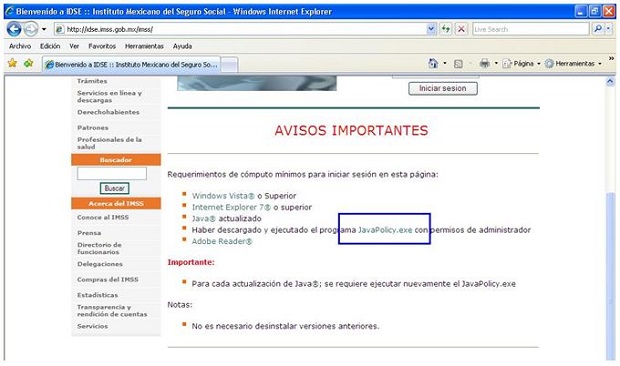The height and width of the screenshot is (366, 620).
Task: Open the Archivo menu
Action: click(x=20, y=46)
